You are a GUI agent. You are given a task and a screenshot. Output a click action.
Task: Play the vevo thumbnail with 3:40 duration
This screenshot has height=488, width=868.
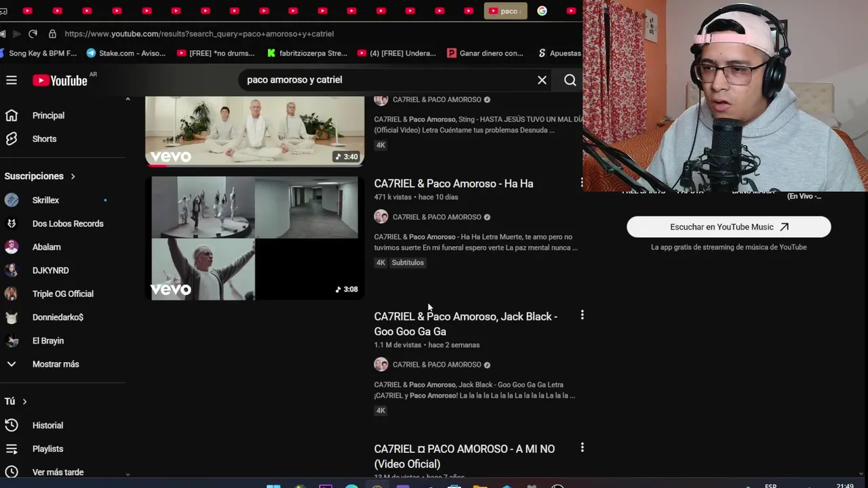[x=255, y=130]
